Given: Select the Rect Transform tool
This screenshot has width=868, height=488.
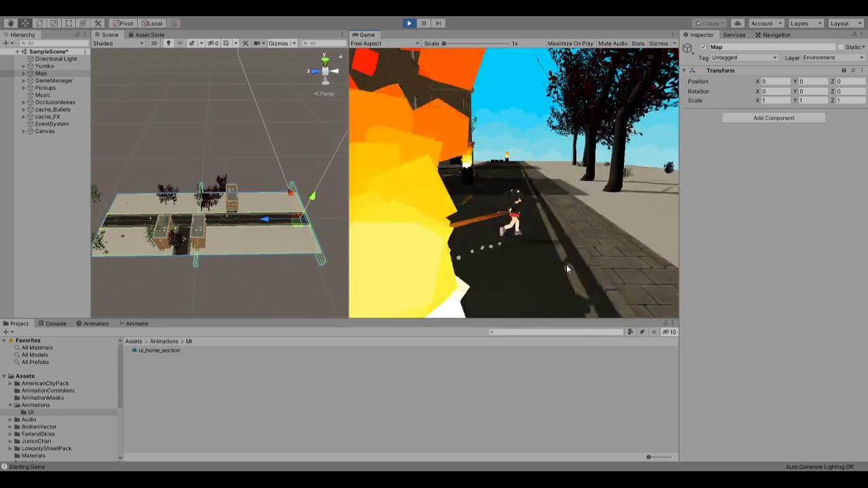Looking at the screenshot, I should tap(68, 23).
